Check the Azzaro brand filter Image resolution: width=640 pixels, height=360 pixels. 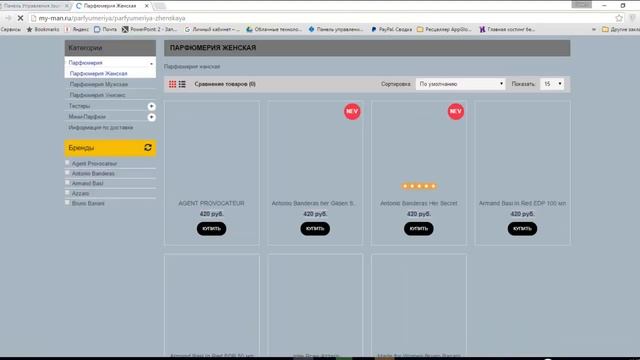point(67,193)
